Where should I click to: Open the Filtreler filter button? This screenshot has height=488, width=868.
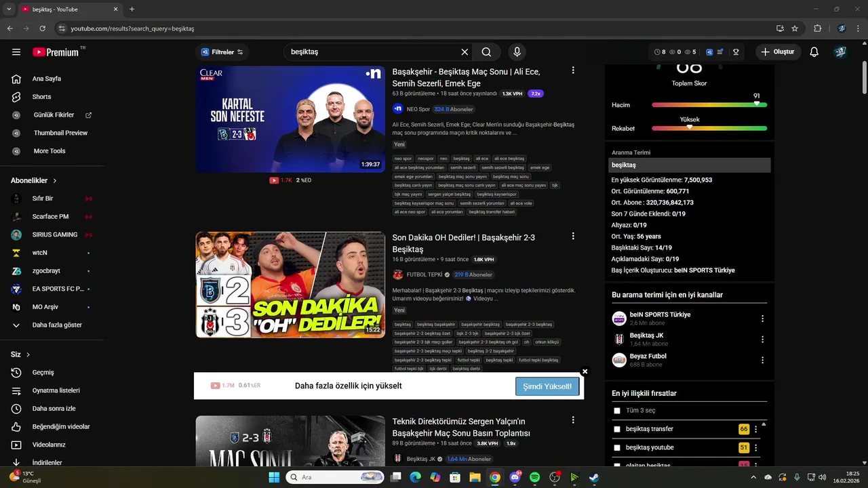pos(222,52)
